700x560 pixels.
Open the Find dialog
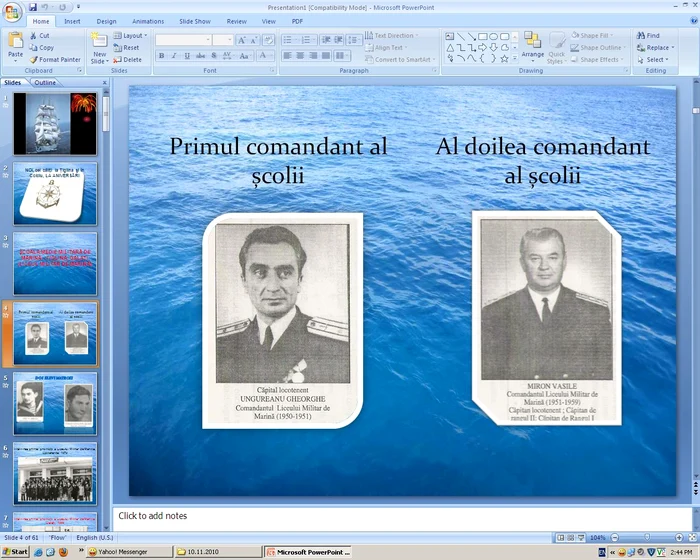pyautogui.click(x=648, y=35)
